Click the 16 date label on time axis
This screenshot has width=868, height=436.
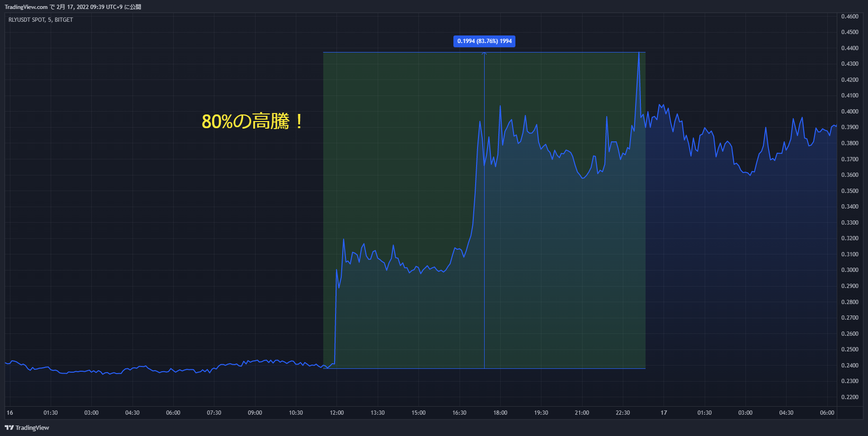(10, 413)
